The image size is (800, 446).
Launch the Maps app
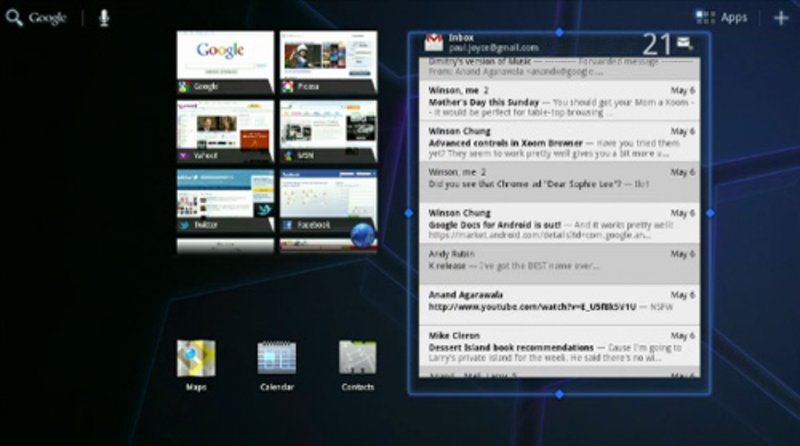coord(196,365)
